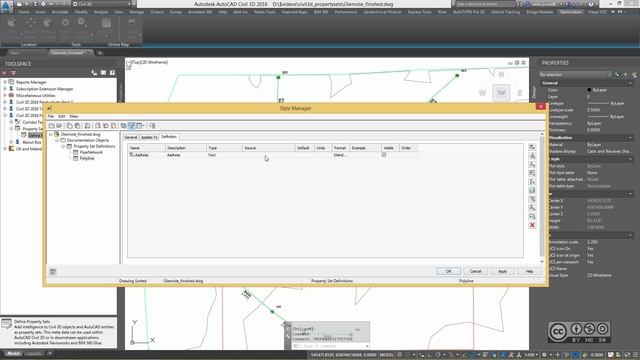The width and height of the screenshot is (640, 360).
Task: Click the OK button
Action: point(448,271)
